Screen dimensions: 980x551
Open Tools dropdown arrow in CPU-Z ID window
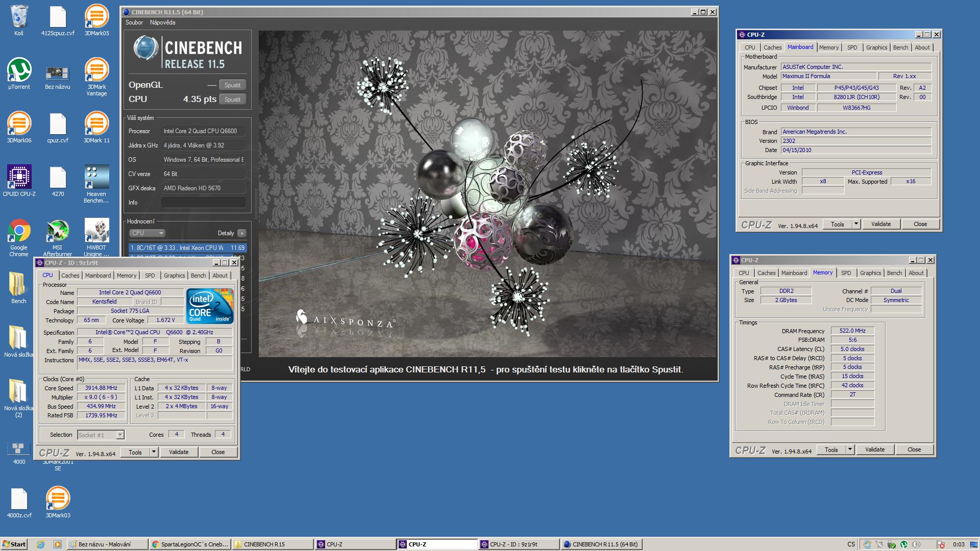pyautogui.click(x=154, y=452)
